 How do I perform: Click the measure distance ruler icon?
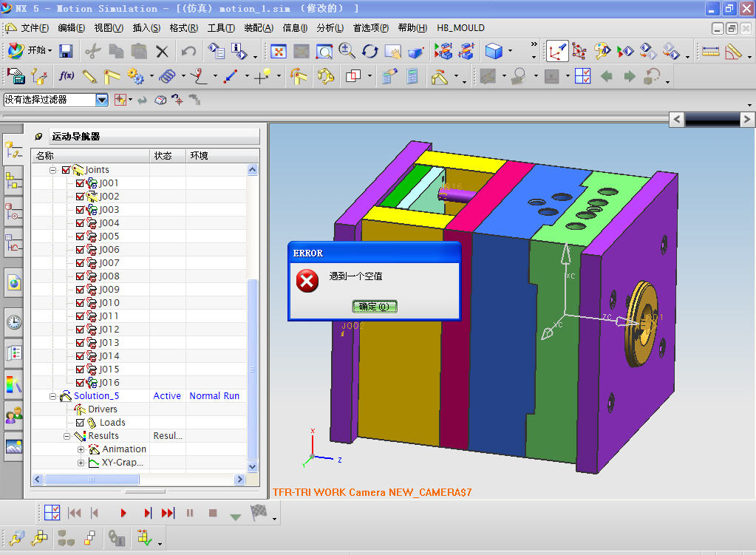coord(710,51)
